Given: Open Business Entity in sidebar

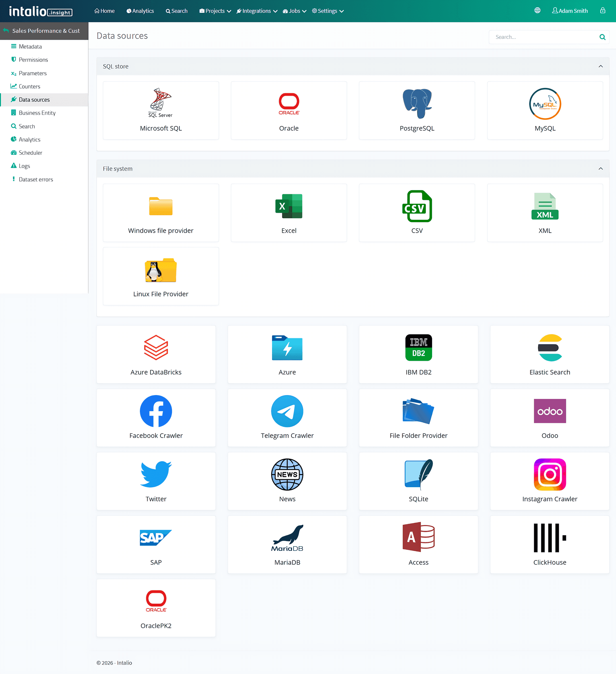Looking at the screenshot, I should (44, 113).
